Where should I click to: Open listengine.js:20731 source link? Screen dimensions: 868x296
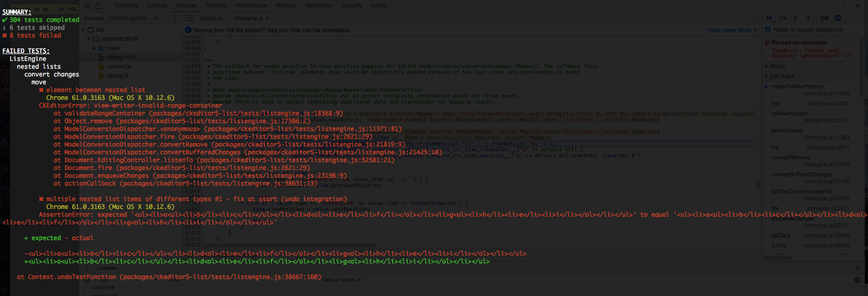[826, 121]
